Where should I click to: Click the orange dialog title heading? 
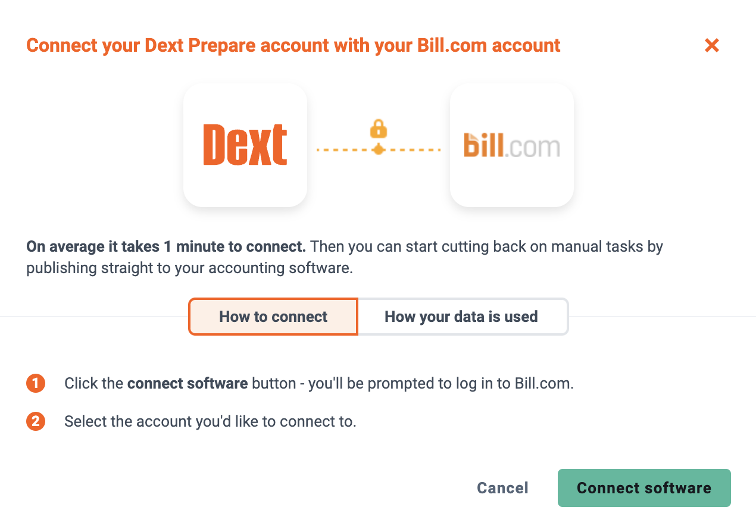(x=293, y=45)
